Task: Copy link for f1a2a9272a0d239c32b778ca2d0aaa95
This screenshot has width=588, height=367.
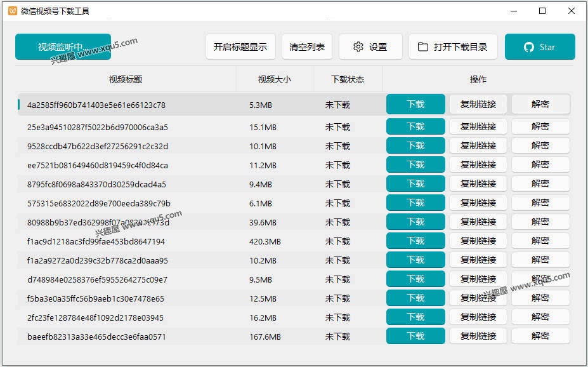Action: click(x=478, y=260)
